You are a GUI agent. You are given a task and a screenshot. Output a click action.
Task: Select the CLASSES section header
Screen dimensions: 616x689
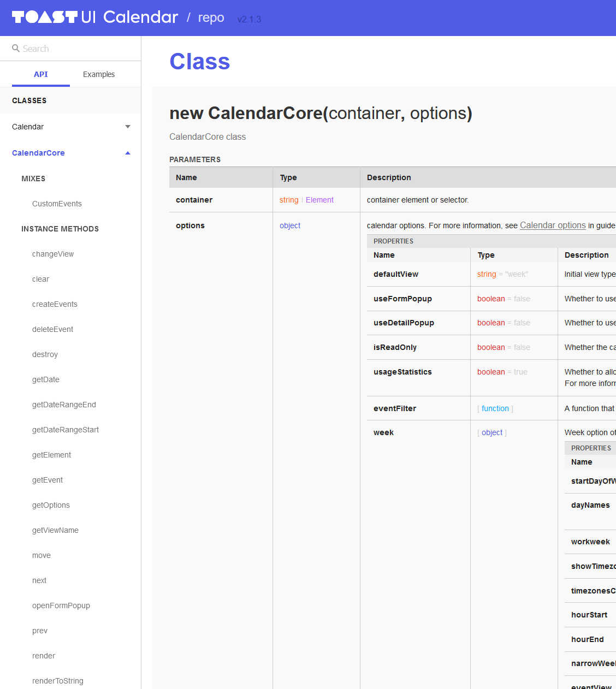[29, 100]
